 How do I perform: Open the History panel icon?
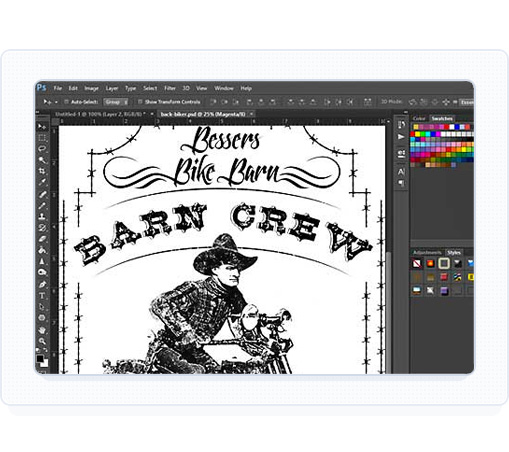pyautogui.click(x=401, y=125)
